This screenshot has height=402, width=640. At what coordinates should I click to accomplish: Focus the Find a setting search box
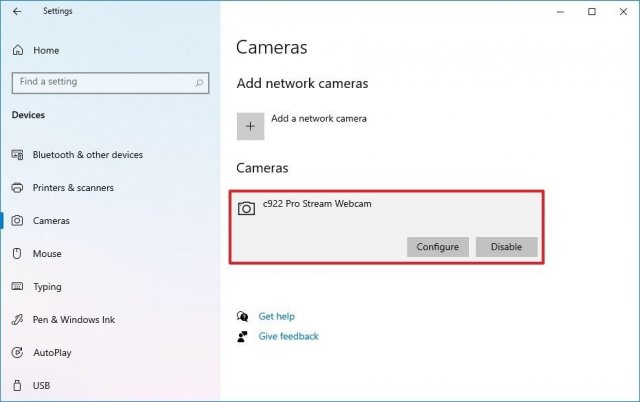tap(110, 83)
